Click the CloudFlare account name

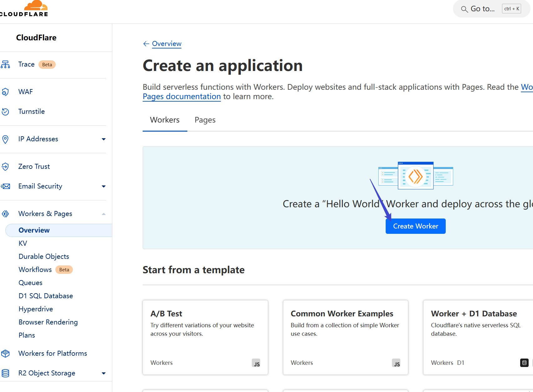click(36, 38)
